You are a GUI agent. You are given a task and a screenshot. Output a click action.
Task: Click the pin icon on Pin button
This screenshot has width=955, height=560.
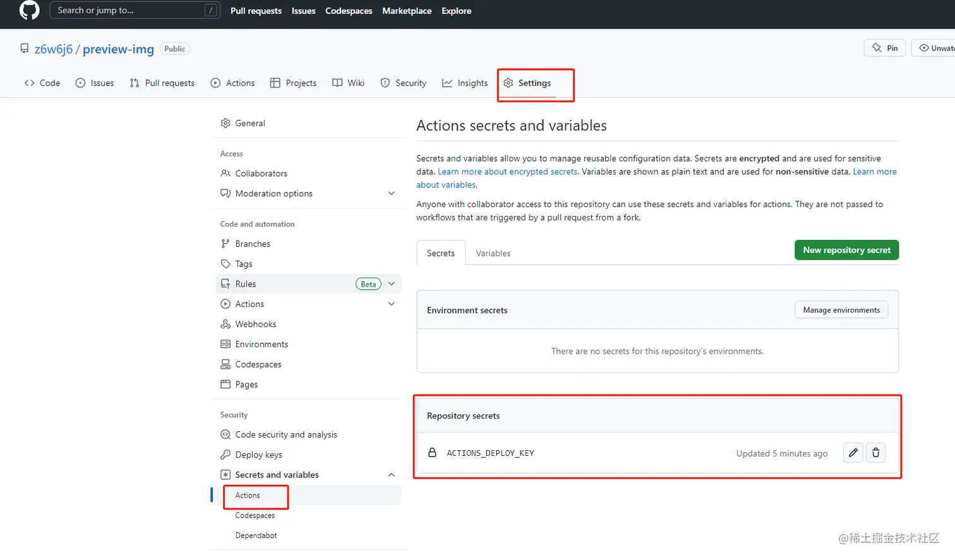(877, 48)
